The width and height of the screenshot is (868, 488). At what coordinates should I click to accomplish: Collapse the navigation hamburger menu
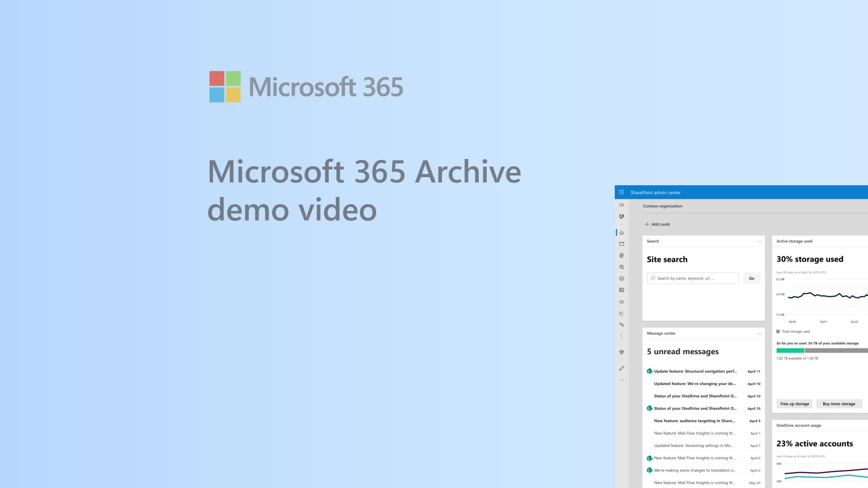(622, 205)
